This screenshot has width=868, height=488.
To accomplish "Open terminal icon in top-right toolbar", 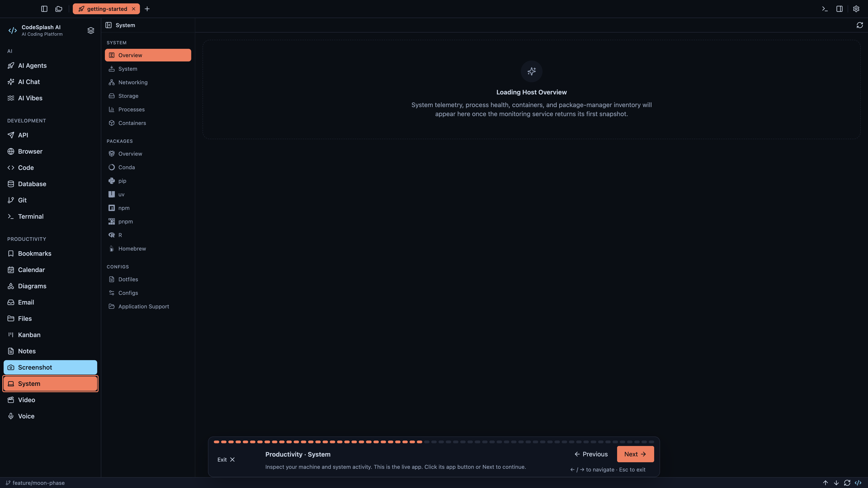I will pos(825,9).
